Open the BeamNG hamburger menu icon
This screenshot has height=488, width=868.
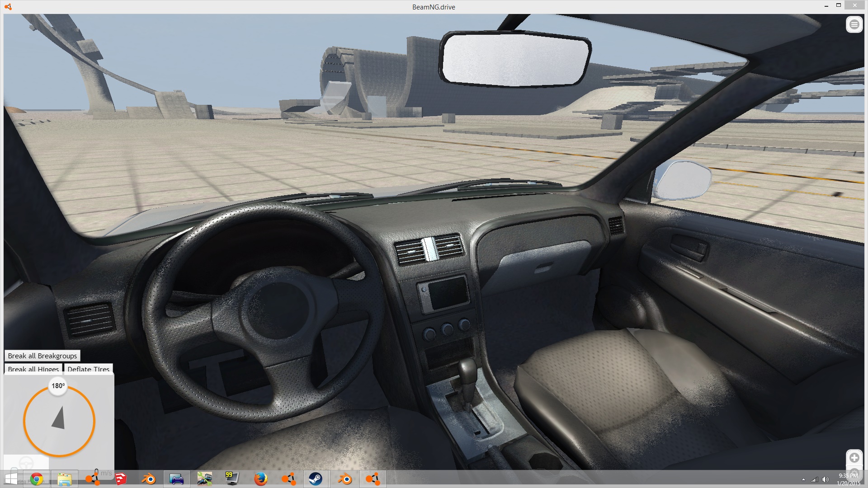tap(854, 24)
